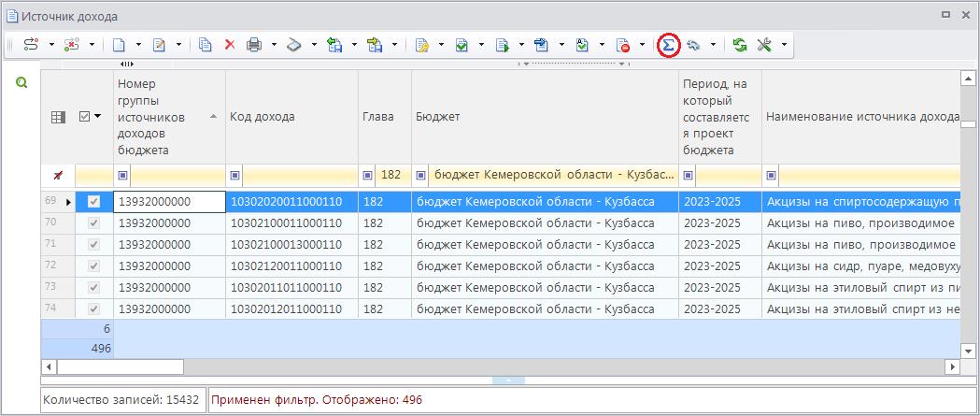980x416 pixels.
Task: Open filter condition for Код дохода column
Action: 235,176
